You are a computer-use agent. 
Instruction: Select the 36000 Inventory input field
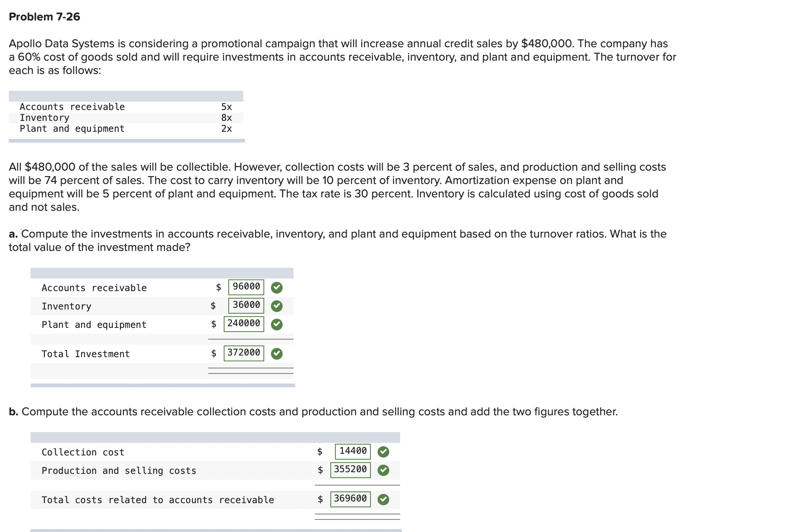point(246,305)
